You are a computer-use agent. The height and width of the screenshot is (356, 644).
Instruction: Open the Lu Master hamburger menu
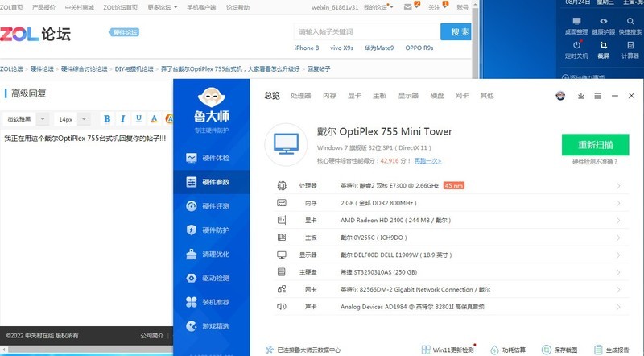tap(597, 96)
